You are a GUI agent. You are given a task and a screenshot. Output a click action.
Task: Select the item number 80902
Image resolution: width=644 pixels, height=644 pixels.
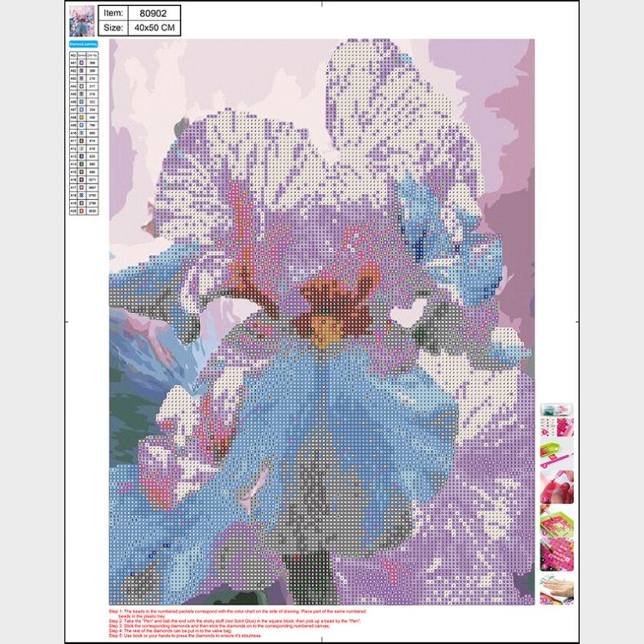[153, 13]
